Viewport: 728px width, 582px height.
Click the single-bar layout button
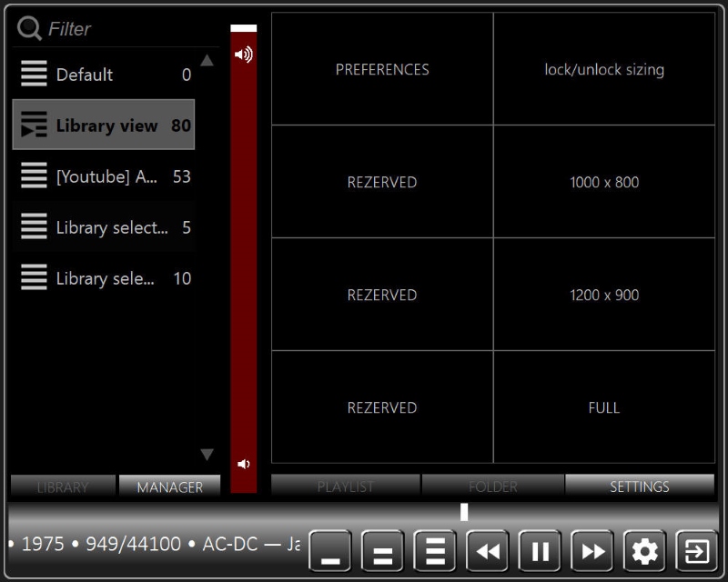click(330, 551)
